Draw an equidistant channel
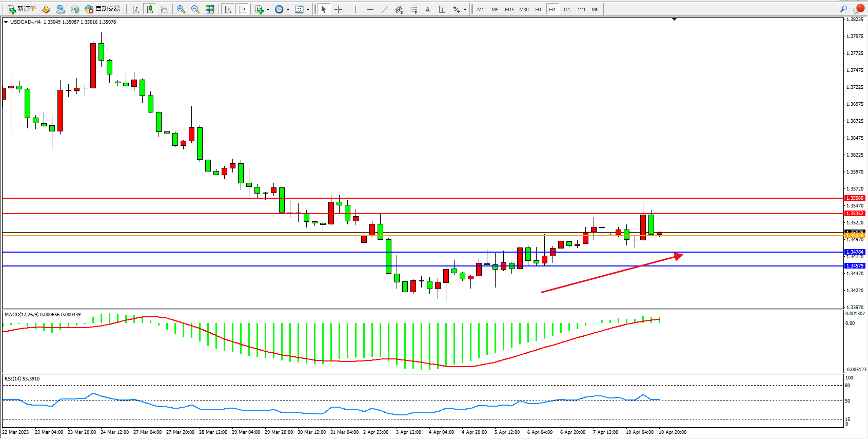868x439 pixels. point(399,9)
